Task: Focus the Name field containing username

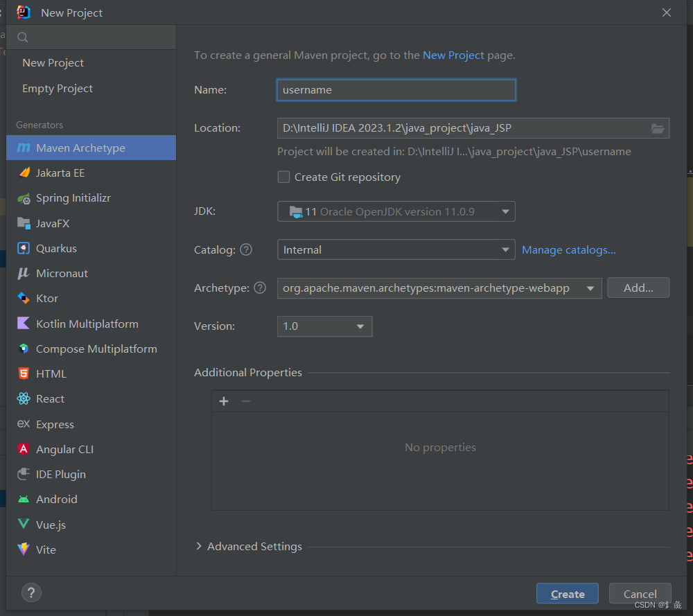Action: [x=396, y=89]
